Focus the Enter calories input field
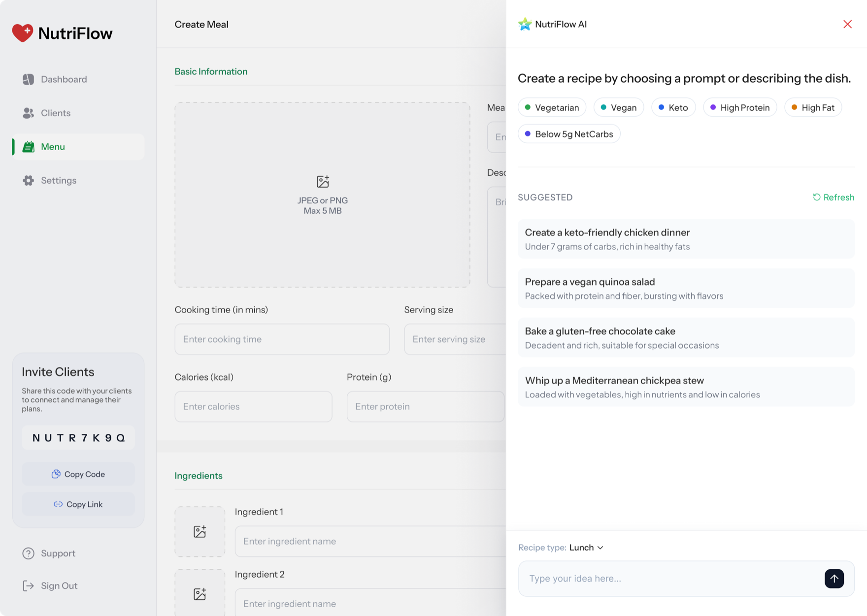 253,407
